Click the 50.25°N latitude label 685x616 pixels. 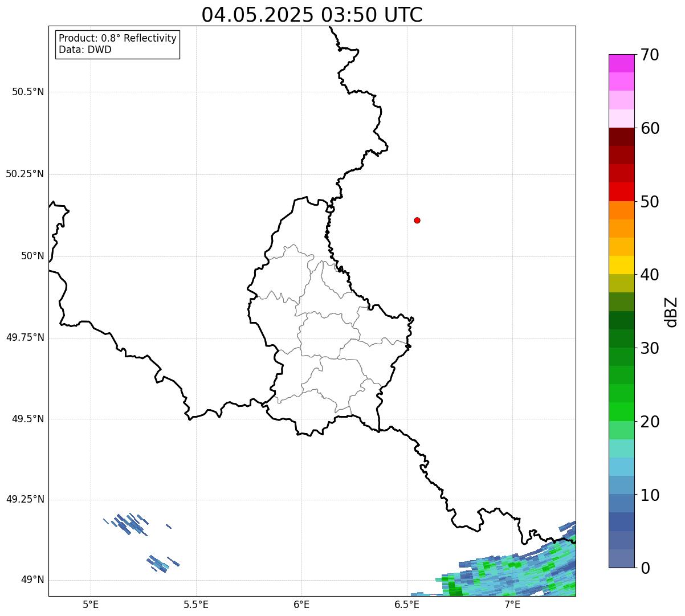tap(25, 174)
